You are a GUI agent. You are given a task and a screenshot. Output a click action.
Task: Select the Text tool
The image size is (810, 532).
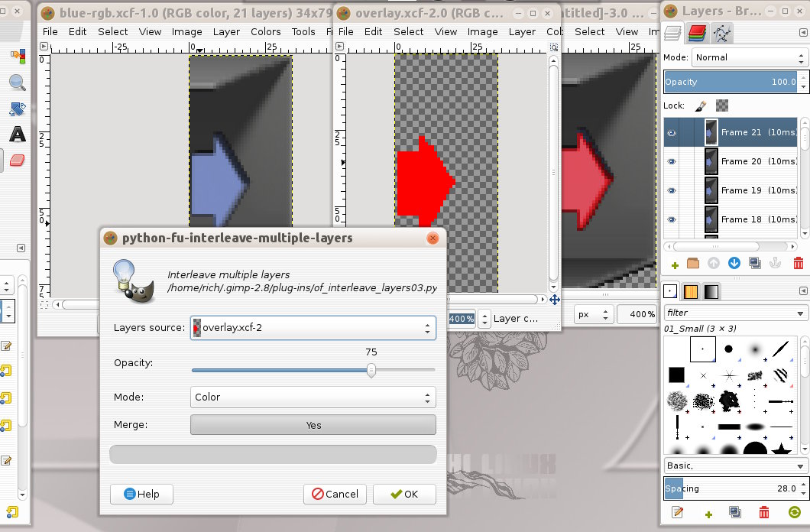17,135
